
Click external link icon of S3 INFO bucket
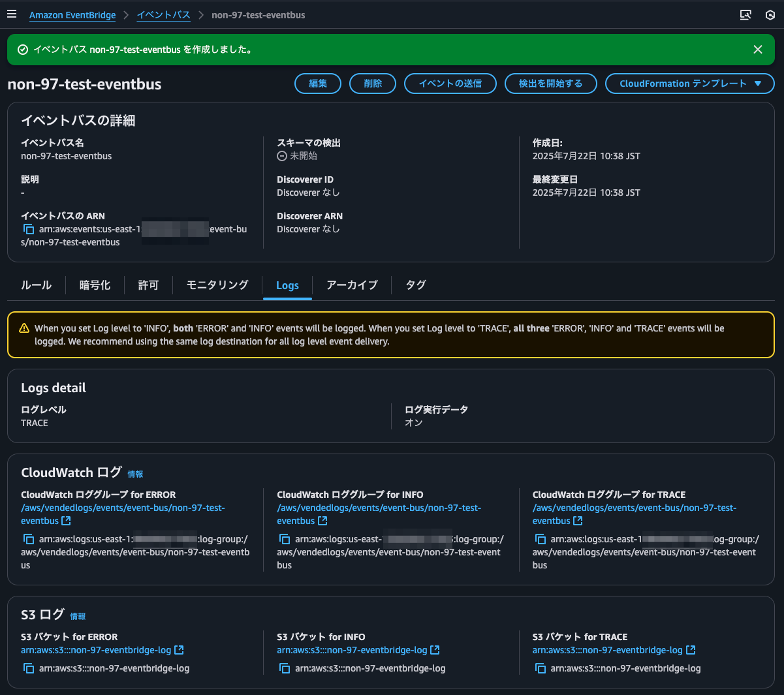click(x=435, y=650)
